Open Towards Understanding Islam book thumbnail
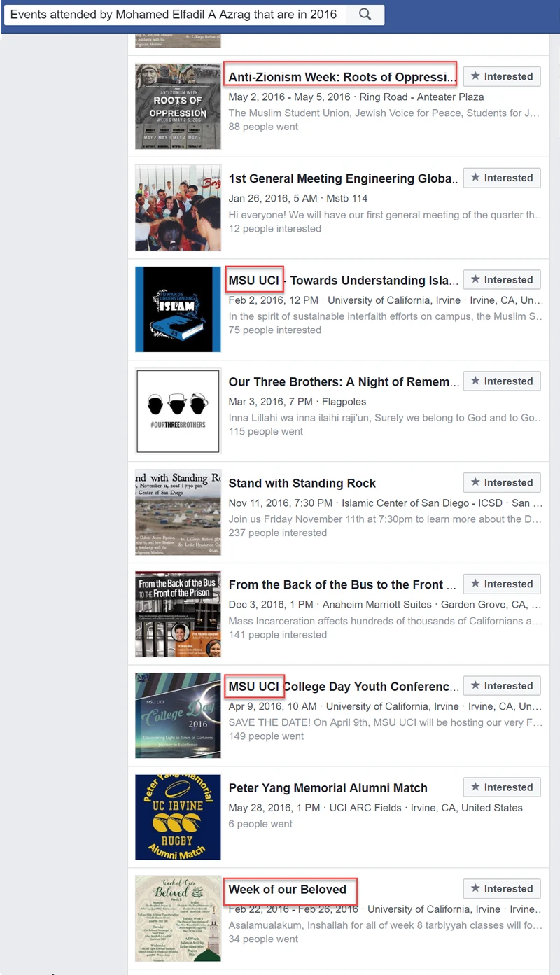 click(x=178, y=309)
